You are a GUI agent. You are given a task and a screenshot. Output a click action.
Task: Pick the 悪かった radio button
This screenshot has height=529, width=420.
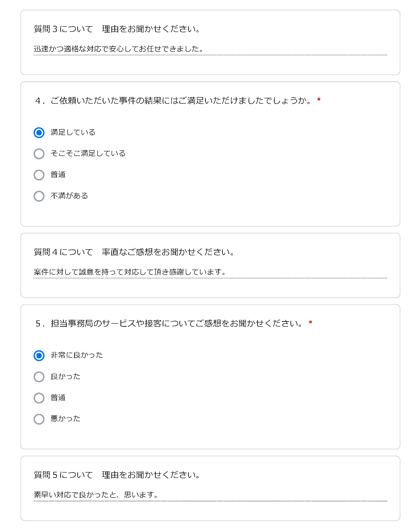pyautogui.click(x=39, y=419)
